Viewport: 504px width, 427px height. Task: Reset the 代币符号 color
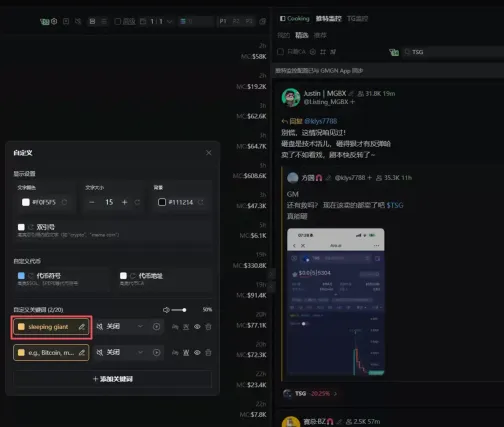tap(31, 276)
